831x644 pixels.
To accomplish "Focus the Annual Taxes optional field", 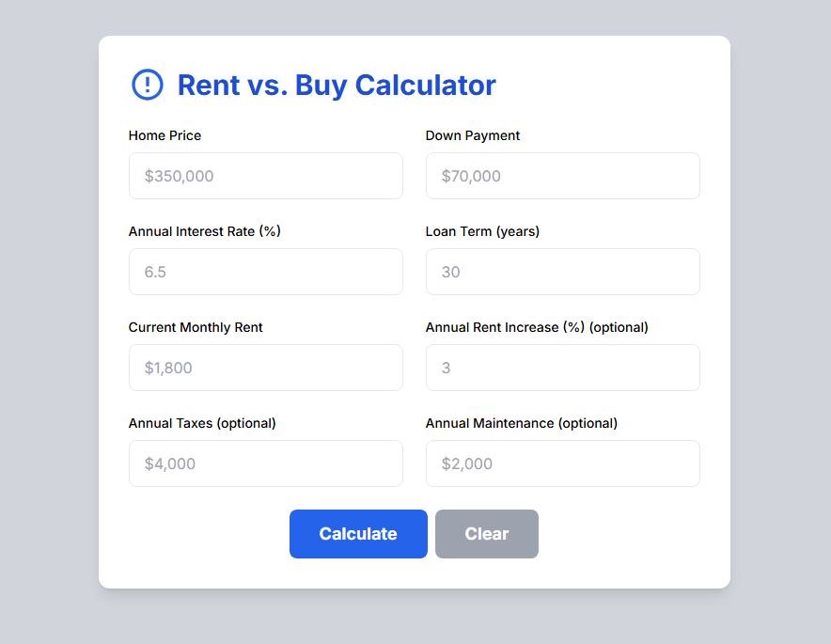I will click(x=265, y=463).
